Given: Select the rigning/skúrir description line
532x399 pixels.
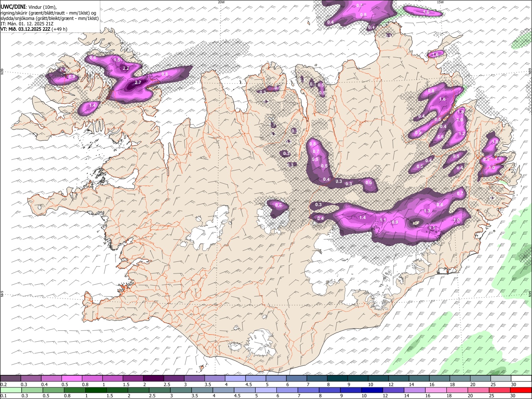Looking at the screenshot, I should 49,13.
